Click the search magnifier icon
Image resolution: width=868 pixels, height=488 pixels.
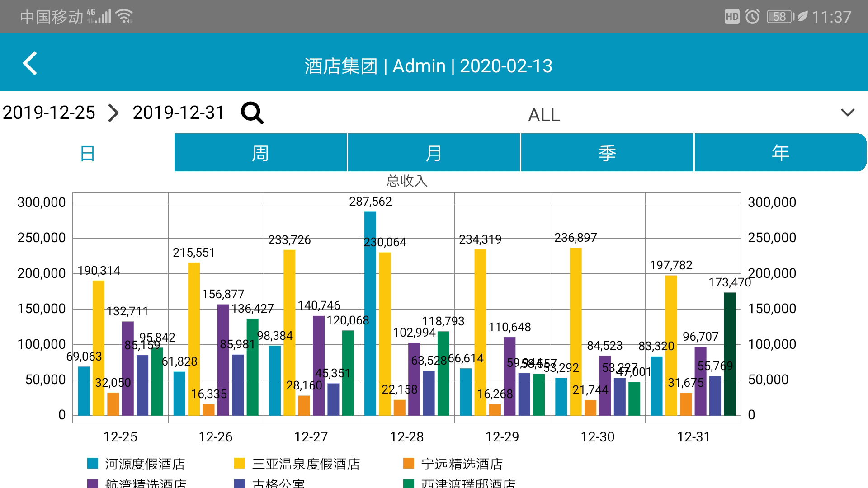(252, 113)
